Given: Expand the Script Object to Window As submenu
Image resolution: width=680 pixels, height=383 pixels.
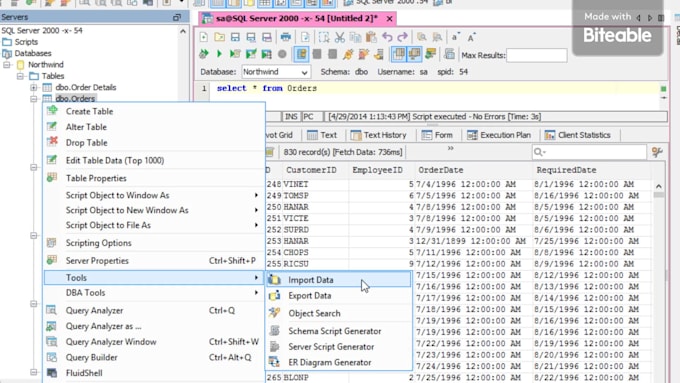Looking at the screenshot, I should pyautogui.click(x=154, y=195).
